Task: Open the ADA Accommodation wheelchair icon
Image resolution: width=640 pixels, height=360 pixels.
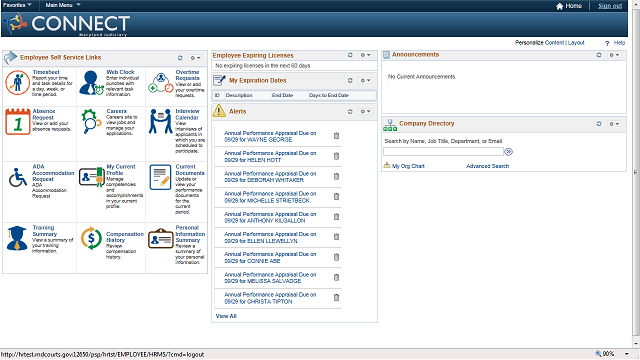Action: coord(18,178)
